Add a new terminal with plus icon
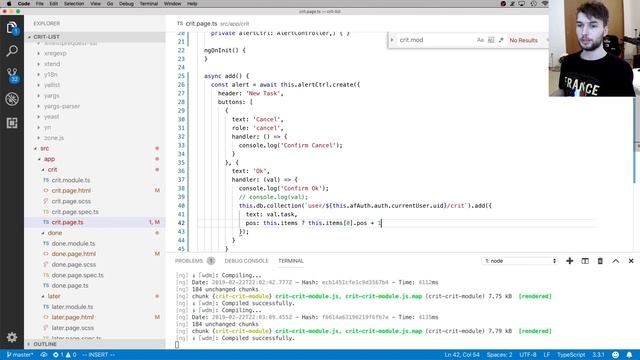The width and height of the screenshot is (640, 360). [569, 261]
